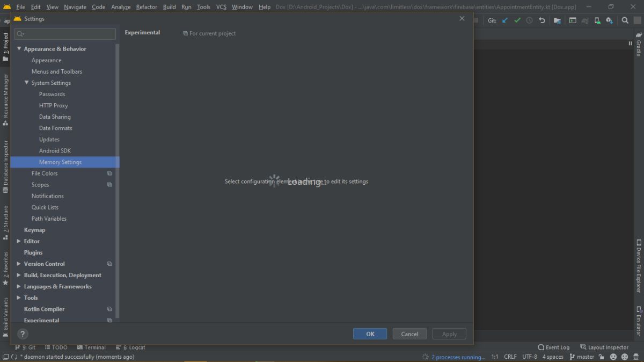This screenshot has height=362, width=644.
Task: Click settings search input field
Action: click(65, 34)
